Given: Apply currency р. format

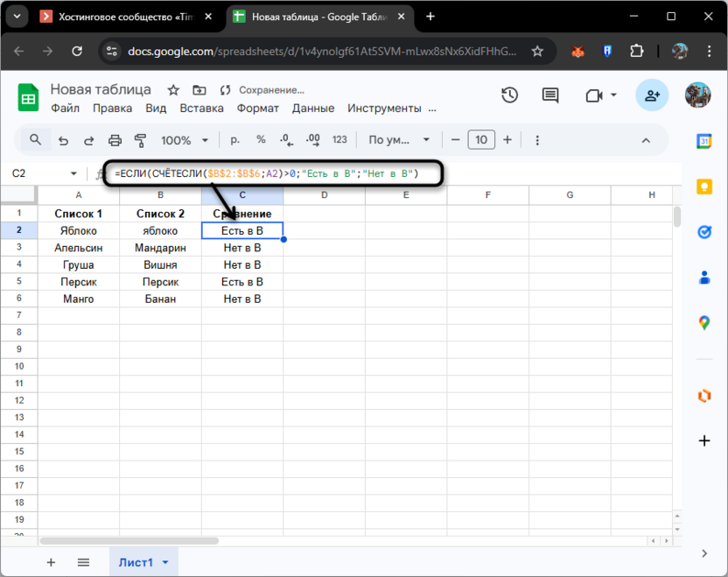Looking at the screenshot, I should coord(235,140).
